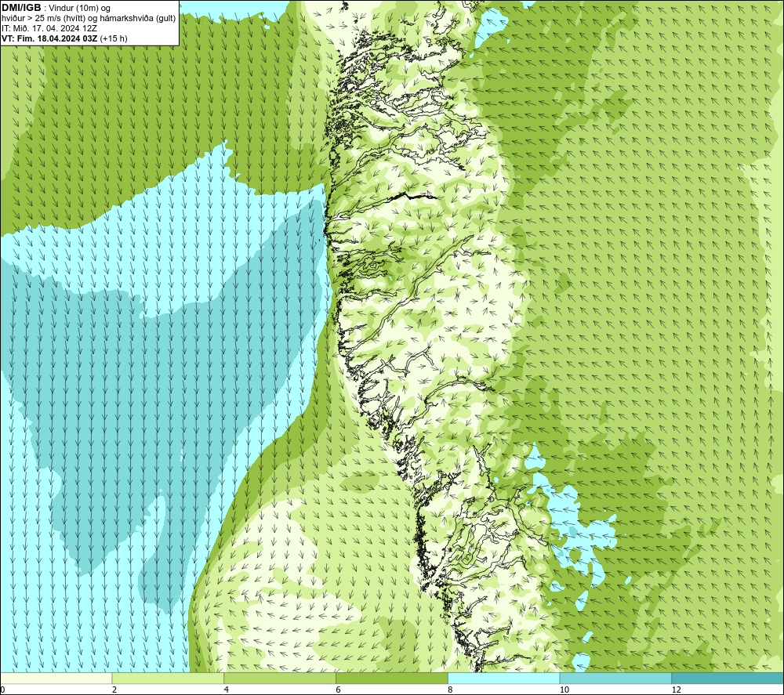Click the 8–10 m/s light cyan legend swatch
The width and height of the screenshot is (784, 695).
pyautogui.click(x=504, y=678)
